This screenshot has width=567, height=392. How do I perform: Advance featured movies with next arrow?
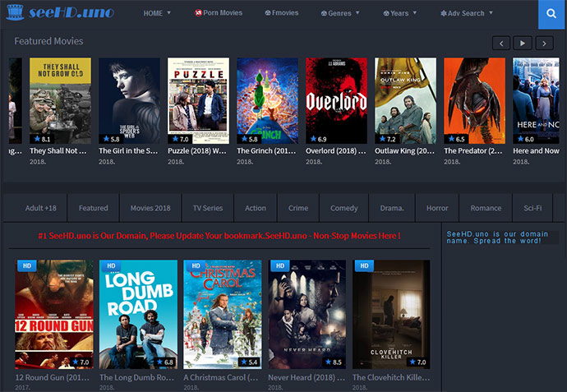point(544,43)
